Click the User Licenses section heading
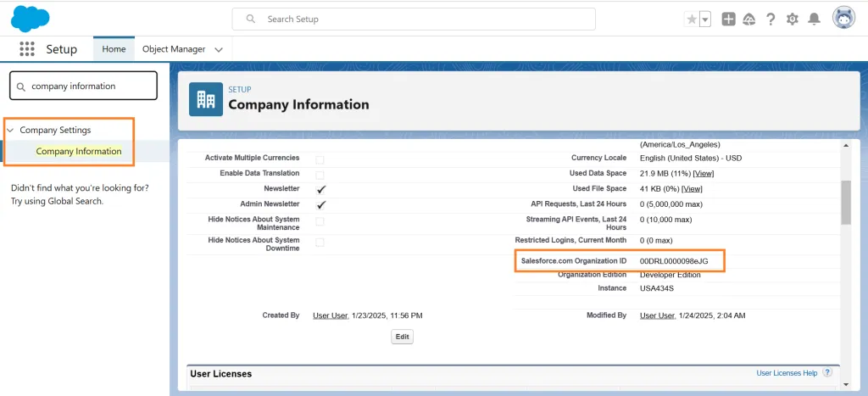868x396 pixels. [x=221, y=374]
